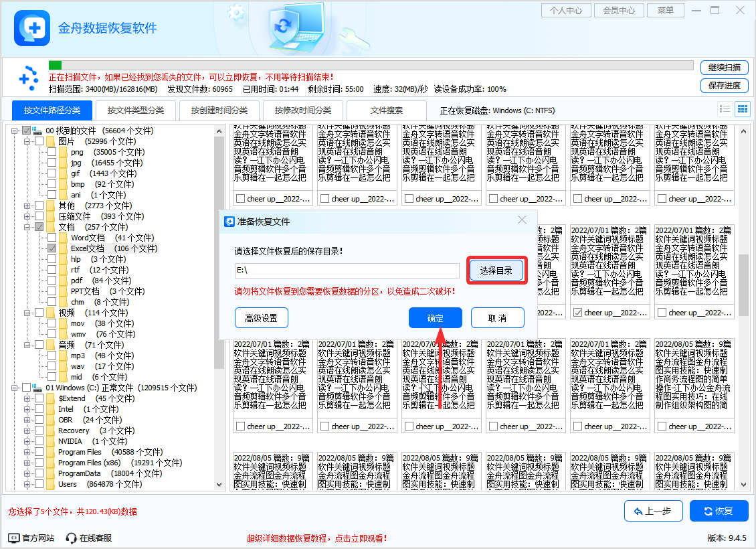Expand the 其他 tree node
Image resolution: width=756 pixels, height=549 pixels.
(27, 206)
